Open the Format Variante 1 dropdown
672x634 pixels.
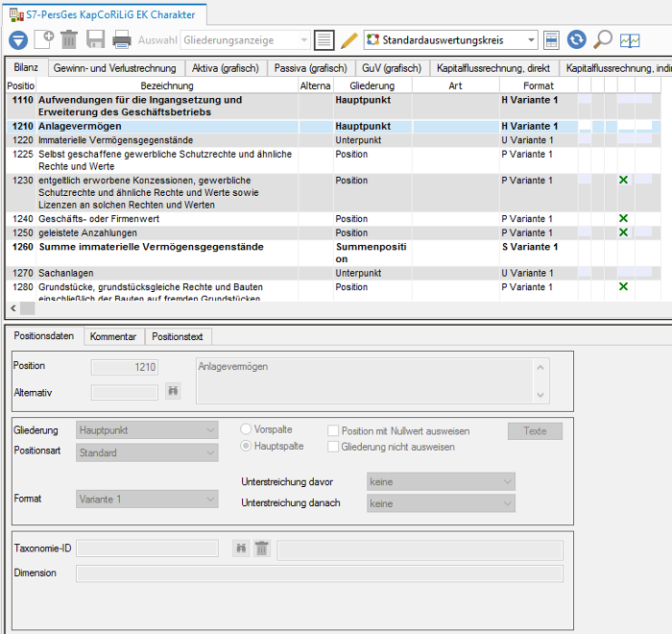[x=147, y=499]
